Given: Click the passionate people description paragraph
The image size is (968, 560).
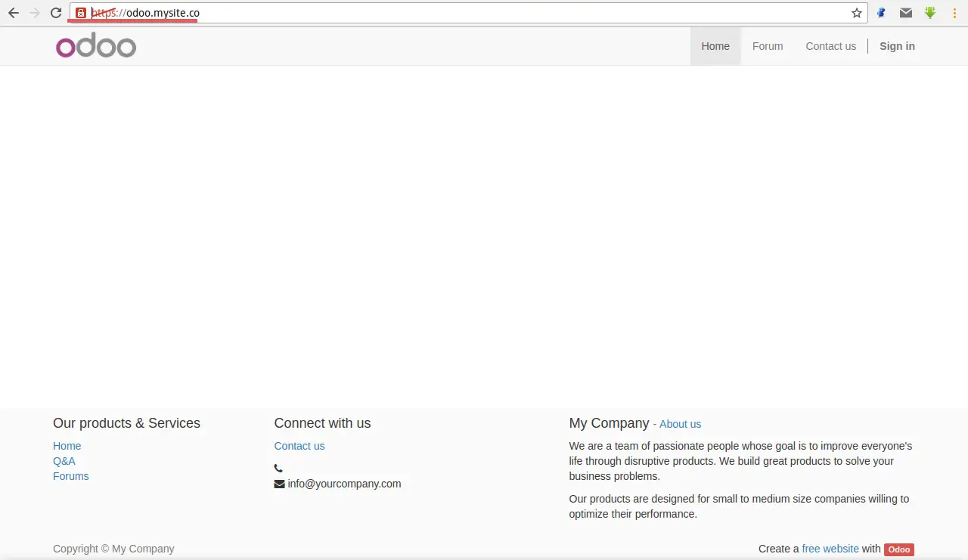Looking at the screenshot, I should (x=741, y=461).
